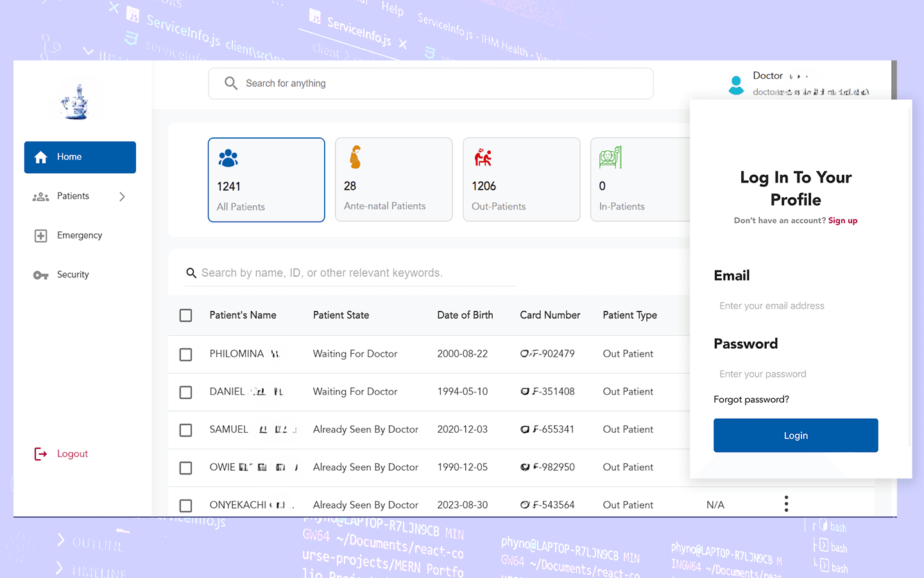Focus the Email address input field
The image size is (924, 578).
[x=796, y=306]
